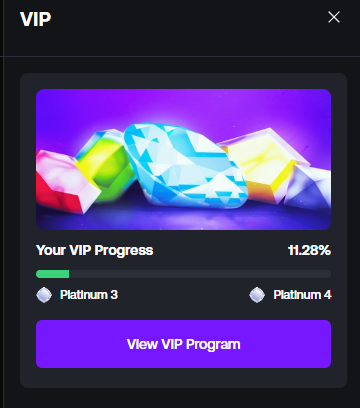Click the red gem in the banner
This screenshot has width=360, height=408.
point(65,182)
